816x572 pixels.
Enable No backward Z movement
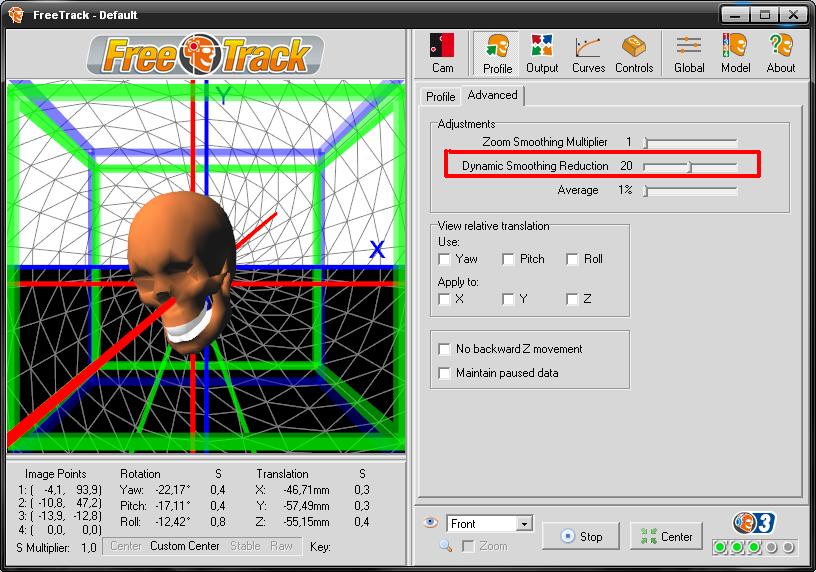tap(444, 349)
